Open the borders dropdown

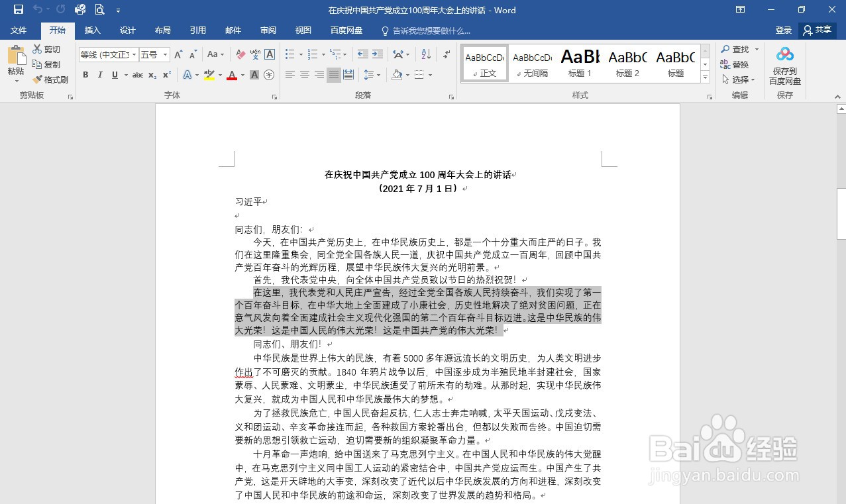point(429,75)
